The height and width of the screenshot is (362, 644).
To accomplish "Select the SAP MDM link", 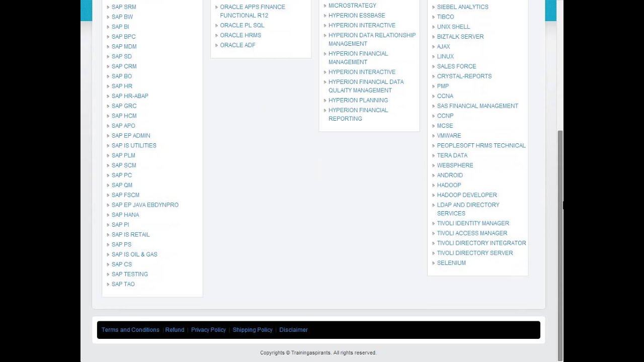I will coord(124,47).
